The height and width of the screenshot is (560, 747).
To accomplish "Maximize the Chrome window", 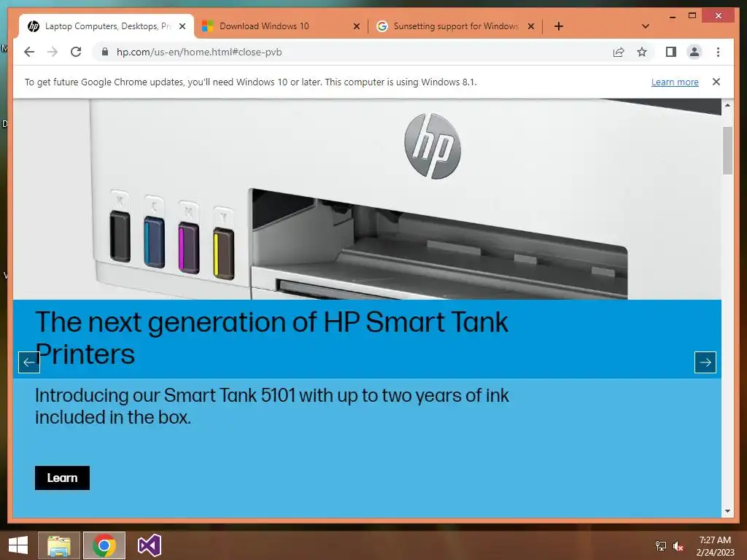I will coord(692,16).
